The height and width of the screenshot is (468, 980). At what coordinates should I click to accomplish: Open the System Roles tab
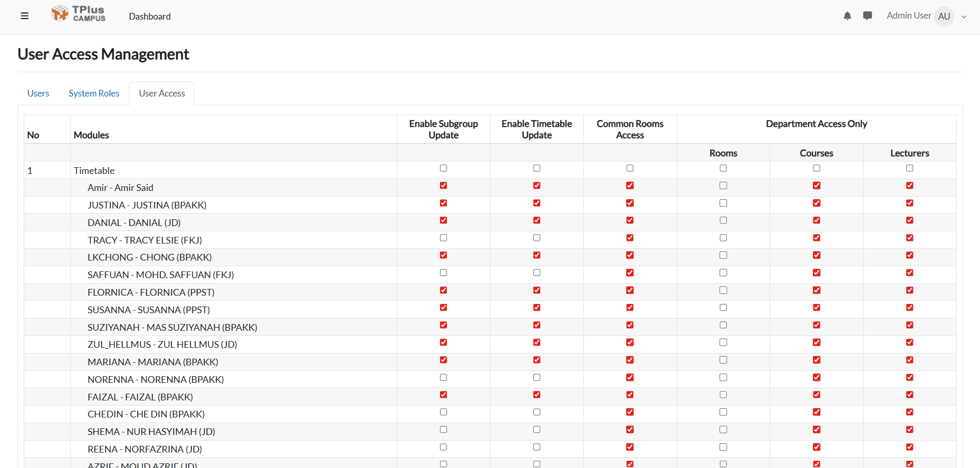click(93, 93)
